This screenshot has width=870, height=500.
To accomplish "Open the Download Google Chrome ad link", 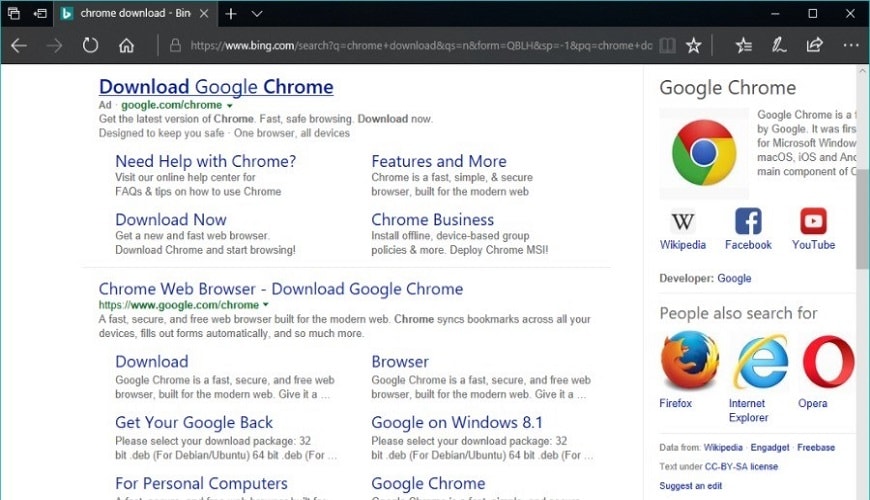I will point(216,87).
